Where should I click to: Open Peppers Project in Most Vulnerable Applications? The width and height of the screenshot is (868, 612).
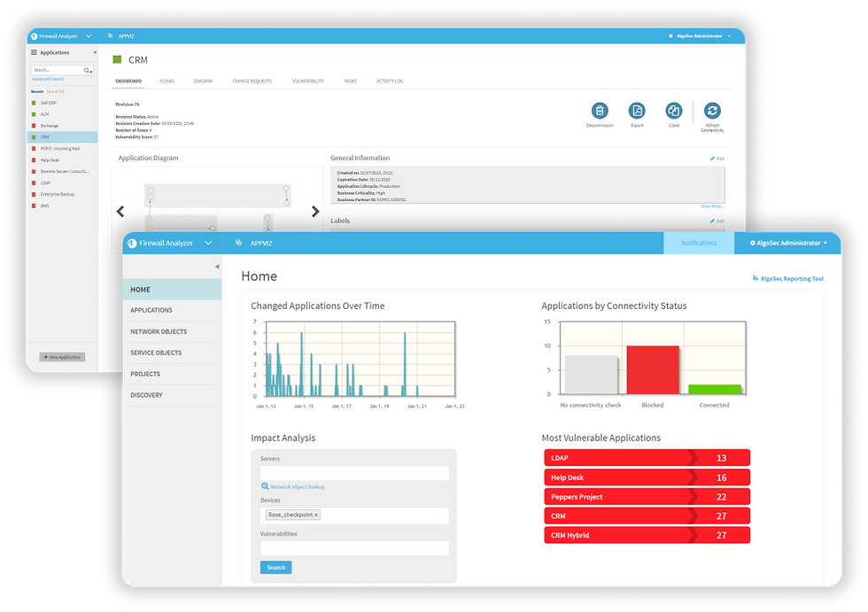tap(647, 497)
